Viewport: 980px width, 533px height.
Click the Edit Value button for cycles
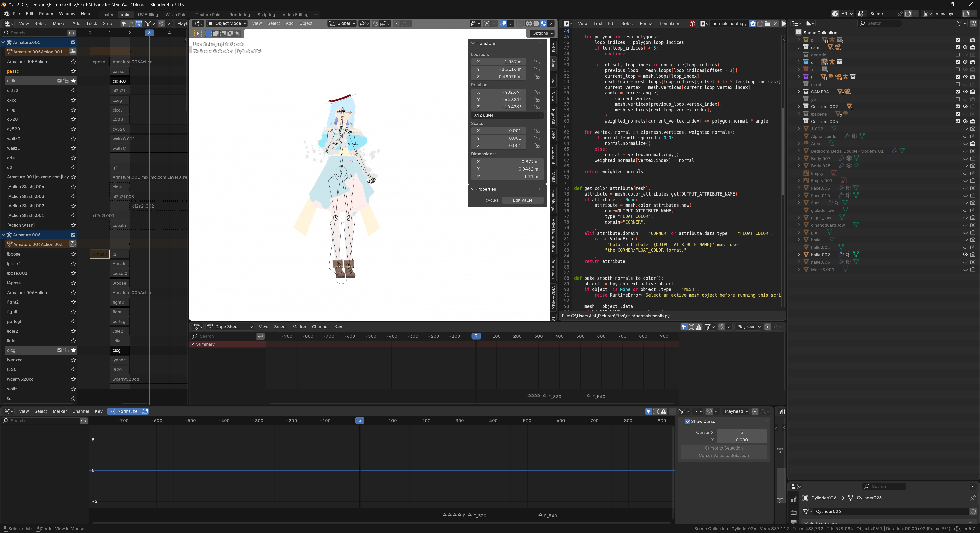pyautogui.click(x=522, y=200)
